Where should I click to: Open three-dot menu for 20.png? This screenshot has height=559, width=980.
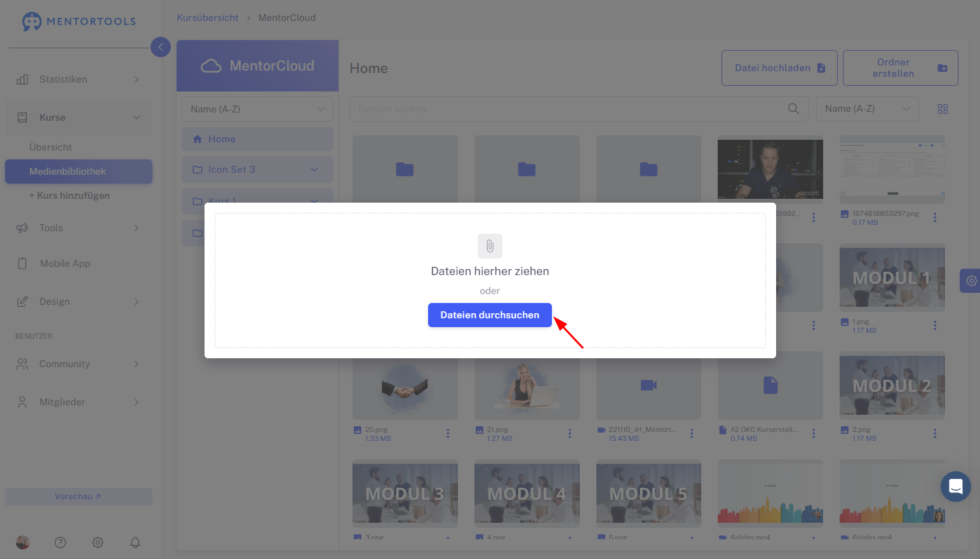point(448,433)
